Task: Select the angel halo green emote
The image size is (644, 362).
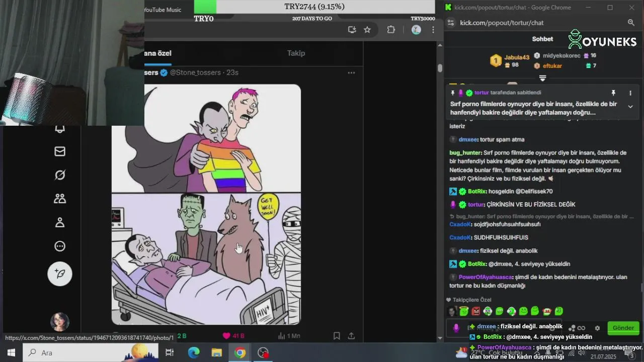Action: click(464, 312)
